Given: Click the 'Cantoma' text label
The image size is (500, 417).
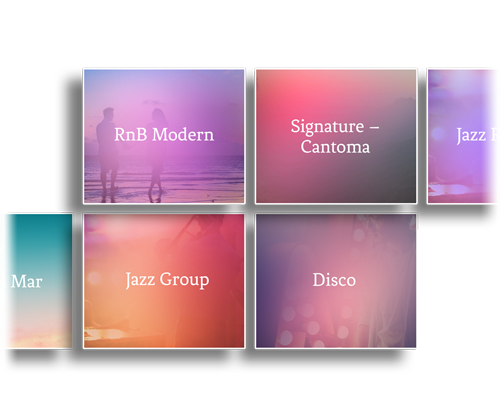Looking at the screenshot, I should click(x=335, y=147).
